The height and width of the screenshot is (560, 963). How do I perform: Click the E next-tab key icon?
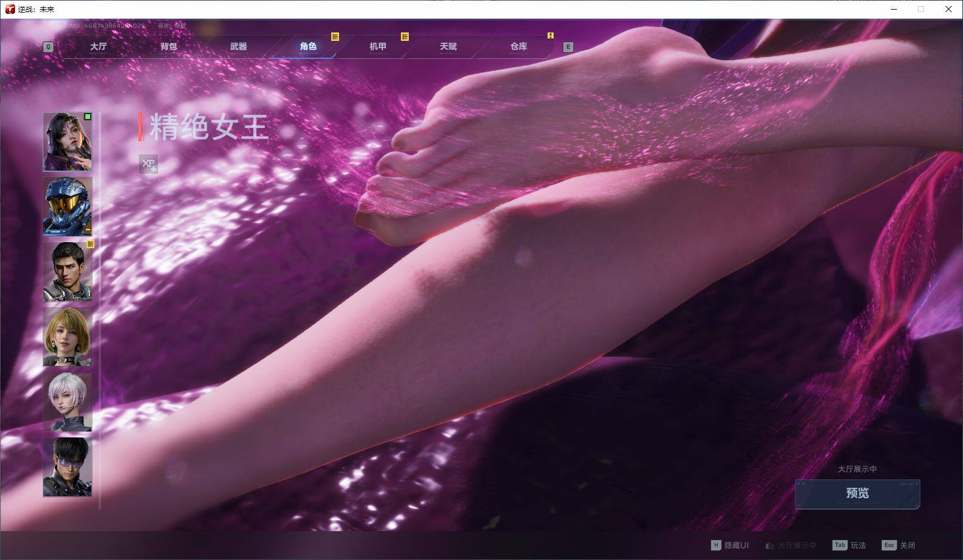[568, 47]
